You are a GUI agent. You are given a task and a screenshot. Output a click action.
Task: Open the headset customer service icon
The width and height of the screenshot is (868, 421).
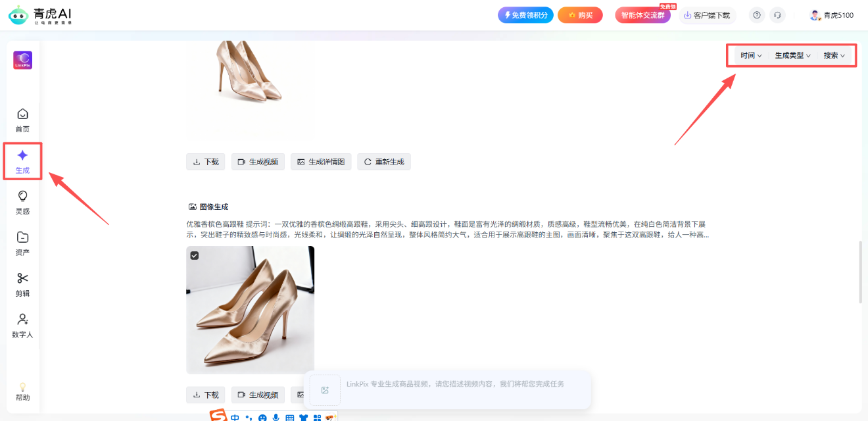point(777,15)
